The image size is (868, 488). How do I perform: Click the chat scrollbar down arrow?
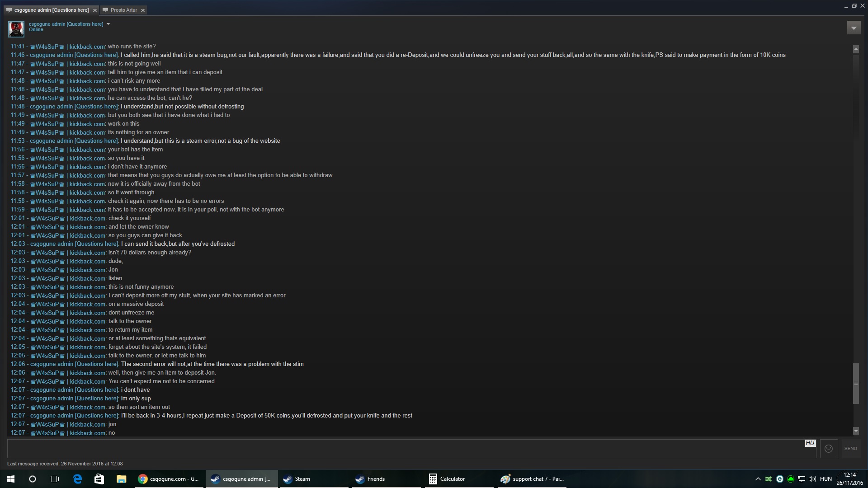click(x=856, y=431)
